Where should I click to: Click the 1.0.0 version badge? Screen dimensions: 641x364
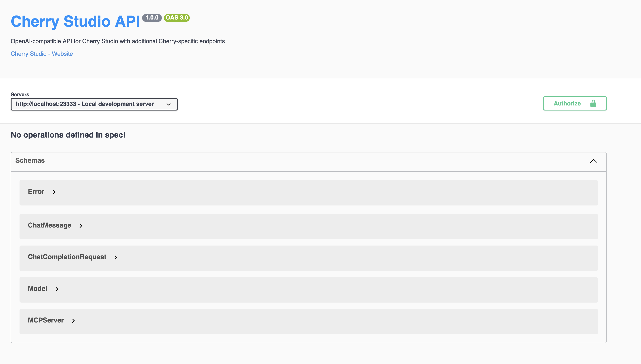coord(152,18)
